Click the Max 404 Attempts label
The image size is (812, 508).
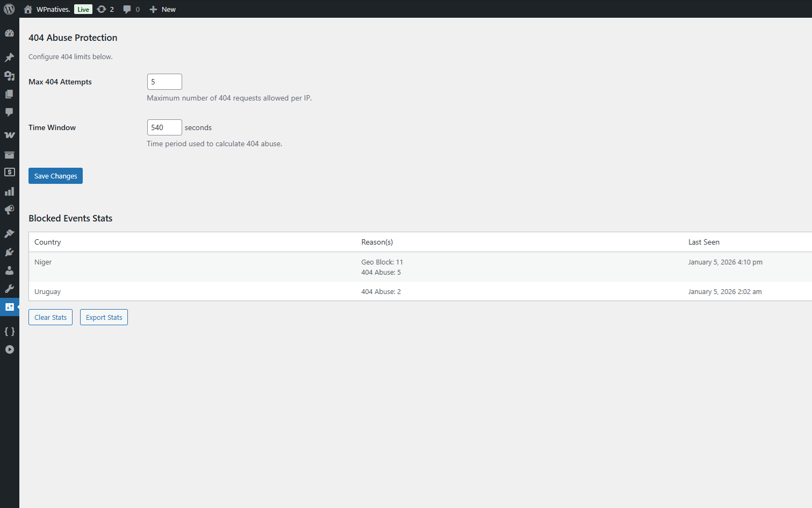click(x=60, y=82)
